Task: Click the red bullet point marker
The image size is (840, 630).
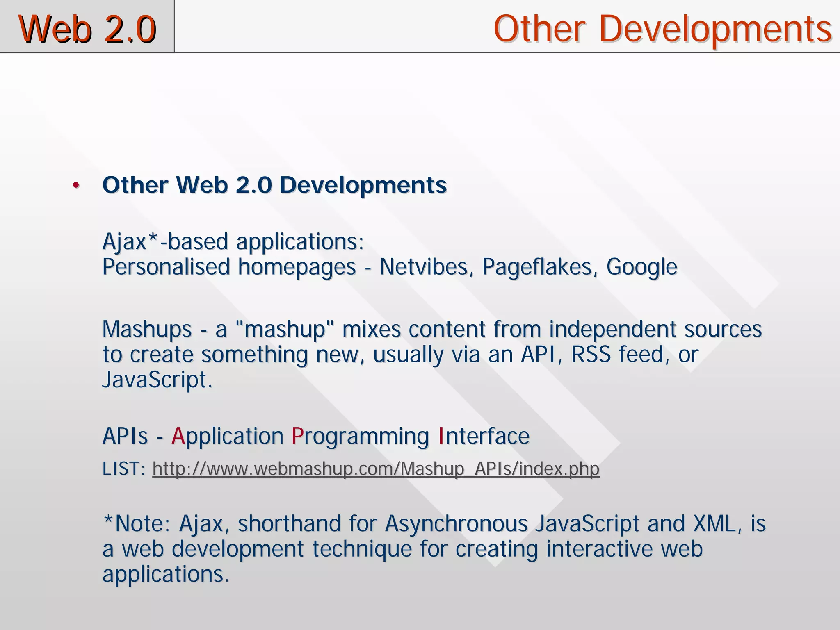Action: [75, 185]
